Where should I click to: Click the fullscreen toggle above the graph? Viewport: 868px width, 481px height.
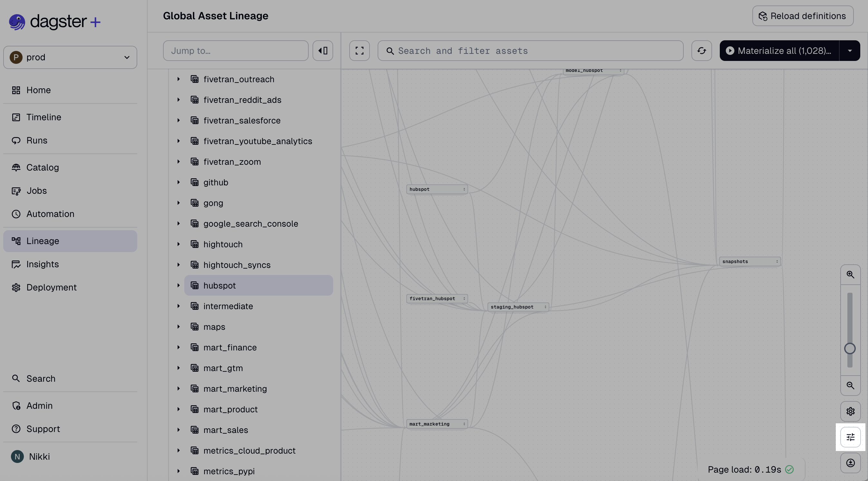(359, 51)
